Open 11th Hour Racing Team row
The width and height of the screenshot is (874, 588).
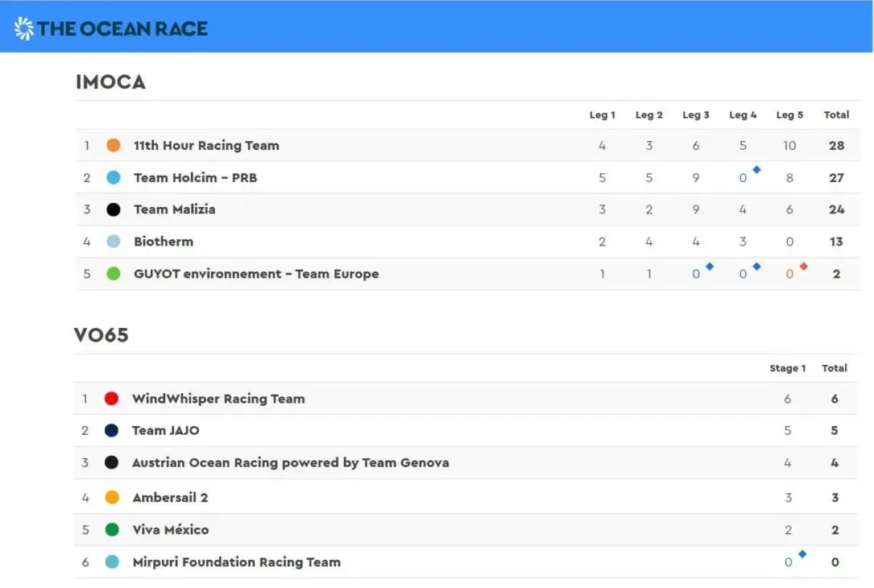pyautogui.click(x=468, y=146)
